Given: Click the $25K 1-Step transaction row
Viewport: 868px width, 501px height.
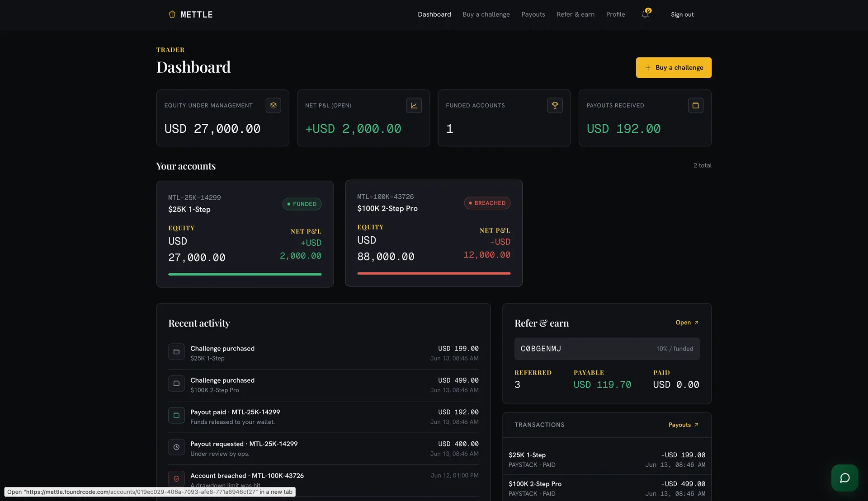Looking at the screenshot, I should point(607,459).
